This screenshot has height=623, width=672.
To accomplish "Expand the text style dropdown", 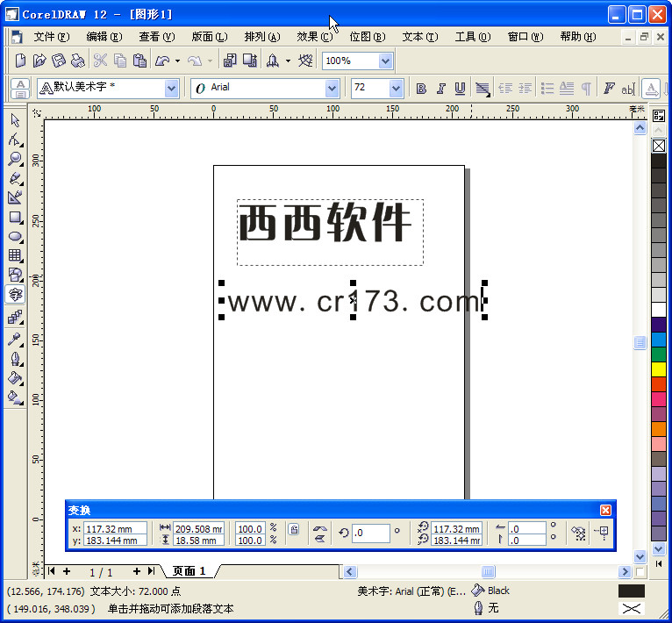I will [171, 89].
